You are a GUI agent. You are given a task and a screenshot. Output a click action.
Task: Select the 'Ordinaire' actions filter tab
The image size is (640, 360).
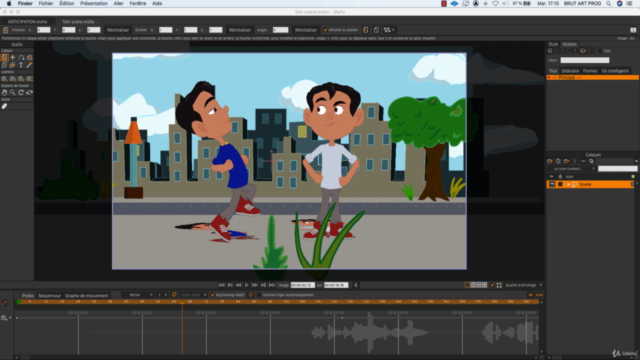click(x=570, y=71)
